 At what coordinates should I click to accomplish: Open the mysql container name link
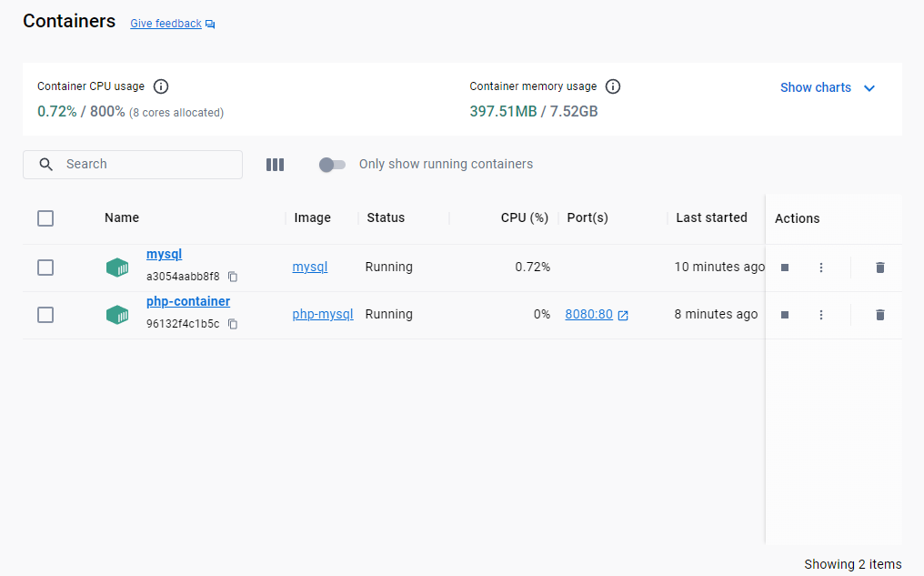164,254
